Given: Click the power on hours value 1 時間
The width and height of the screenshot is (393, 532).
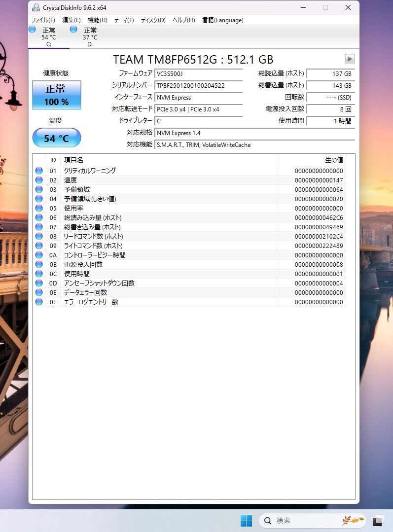Looking at the screenshot, I should [331, 121].
